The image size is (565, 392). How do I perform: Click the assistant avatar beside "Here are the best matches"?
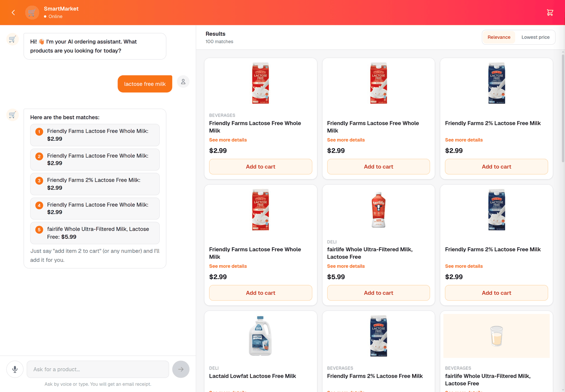12,115
